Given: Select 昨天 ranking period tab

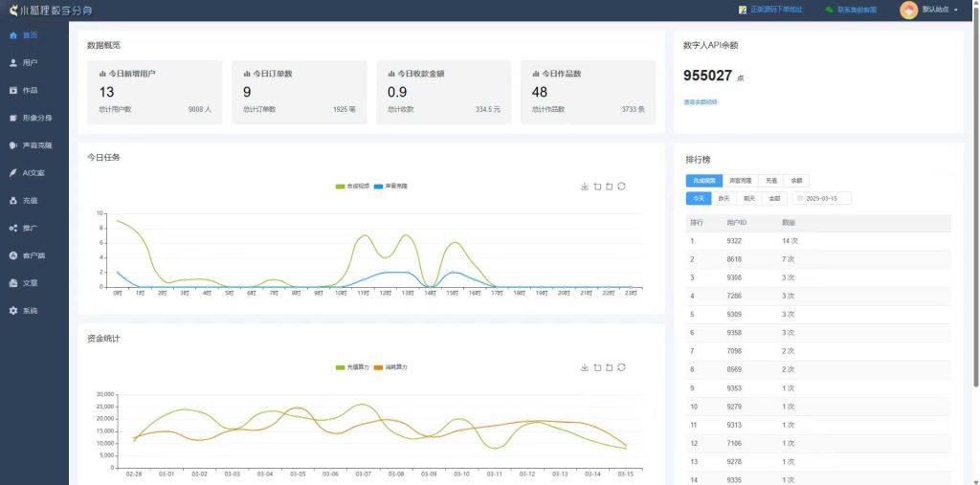Looking at the screenshot, I should pyautogui.click(x=724, y=198).
